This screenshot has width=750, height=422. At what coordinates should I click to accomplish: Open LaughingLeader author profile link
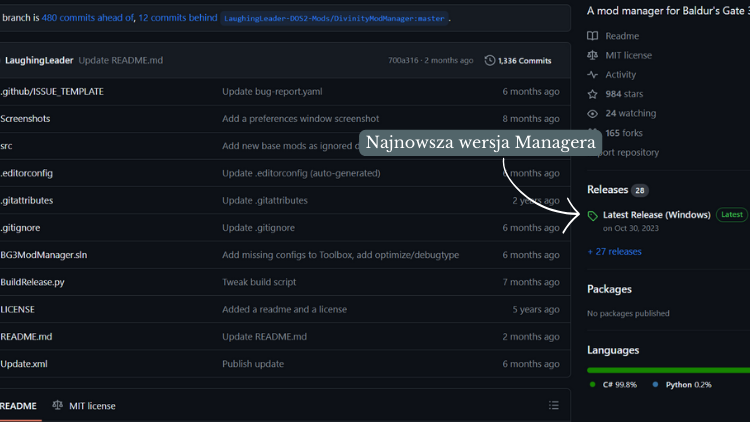[x=39, y=60]
